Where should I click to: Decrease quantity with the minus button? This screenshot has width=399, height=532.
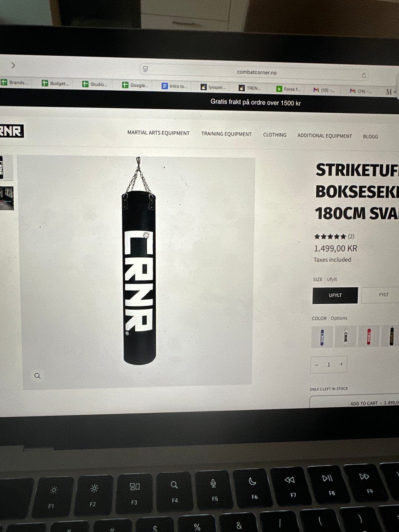pyautogui.click(x=317, y=365)
